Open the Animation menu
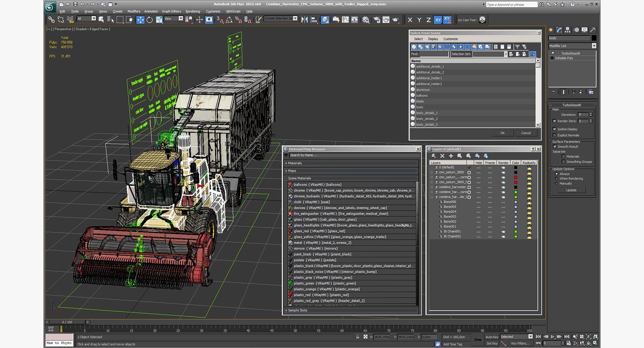Screen dimensions: 644x348 [x=151, y=11]
